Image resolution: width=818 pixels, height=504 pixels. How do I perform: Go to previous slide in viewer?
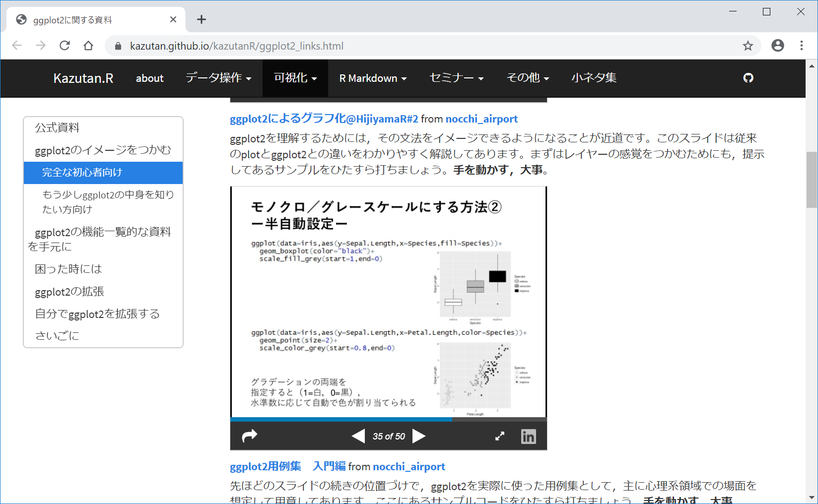pyautogui.click(x=358, y=436)
